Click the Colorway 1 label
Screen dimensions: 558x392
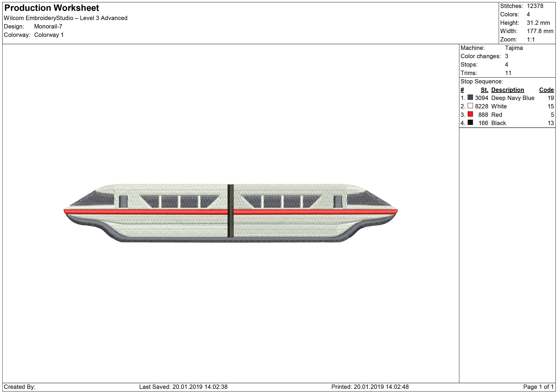[x=49, y=35]
